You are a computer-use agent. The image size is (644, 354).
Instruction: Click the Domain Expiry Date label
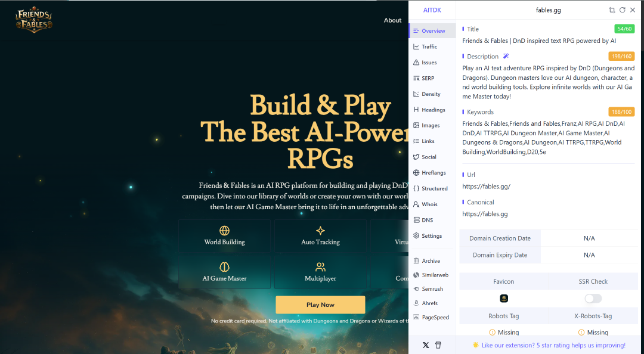pyautogui.click(x=500, y=255)
